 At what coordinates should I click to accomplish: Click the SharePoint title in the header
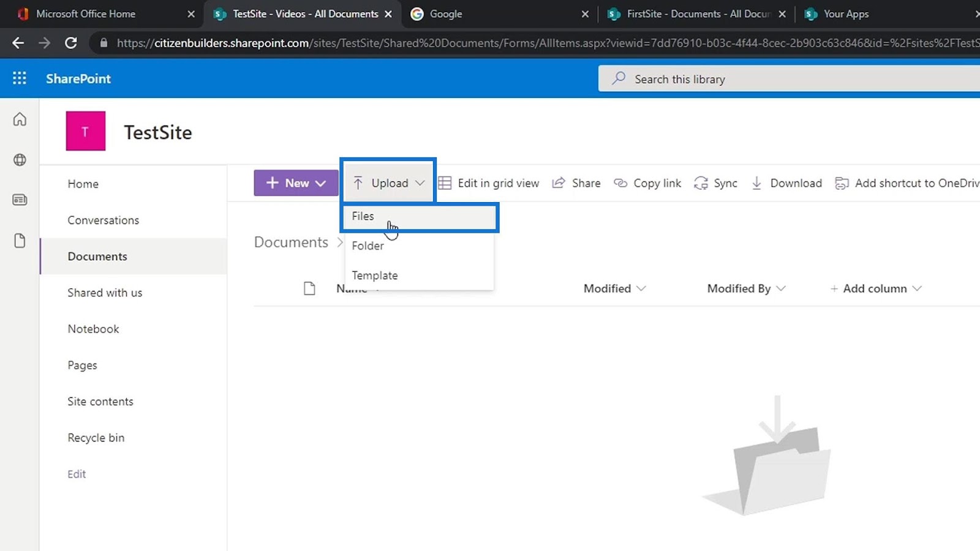pos(78,78)
